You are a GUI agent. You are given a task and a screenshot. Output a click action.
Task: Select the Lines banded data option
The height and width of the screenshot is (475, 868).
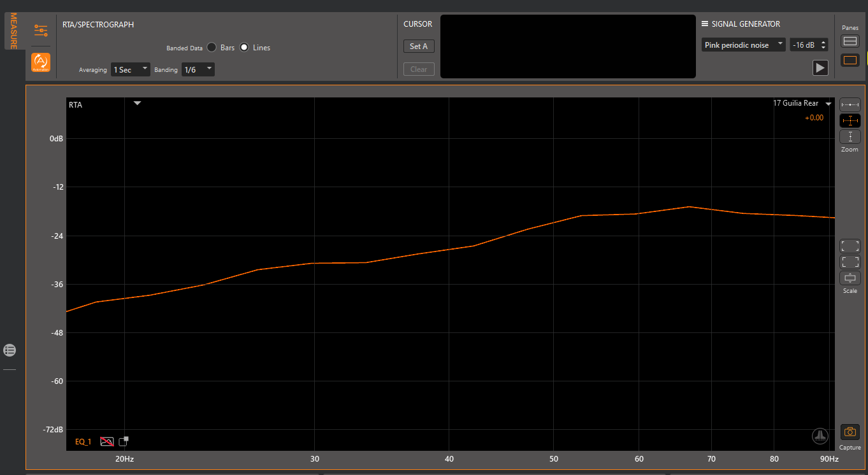click(x=244, y=48)
